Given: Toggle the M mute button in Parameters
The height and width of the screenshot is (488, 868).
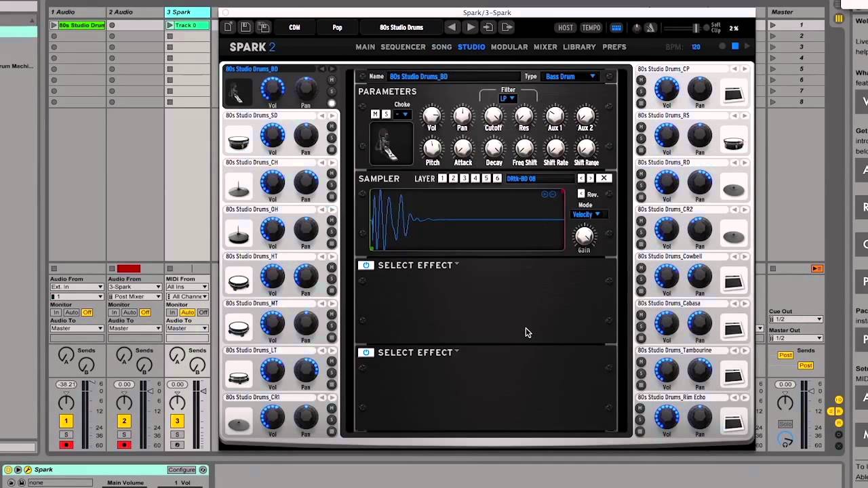Looking at the screenshot, I should point(375,115).
